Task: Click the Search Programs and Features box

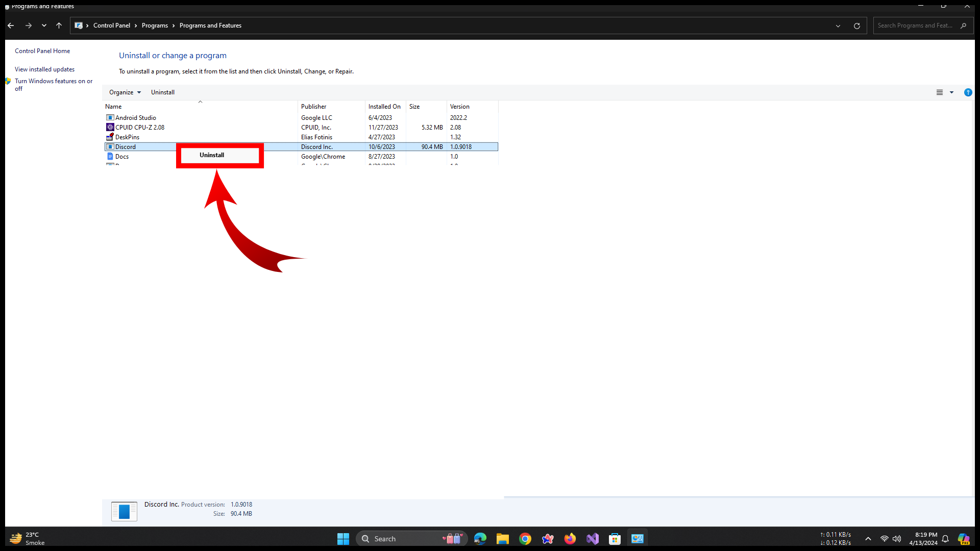Action: point(915,26)
